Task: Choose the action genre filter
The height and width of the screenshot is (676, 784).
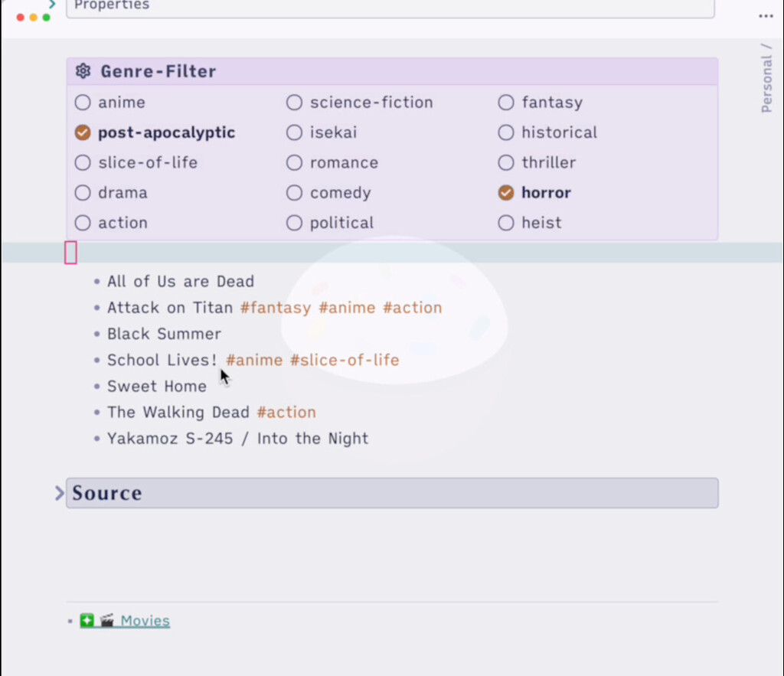Action: tap(82, 222)
